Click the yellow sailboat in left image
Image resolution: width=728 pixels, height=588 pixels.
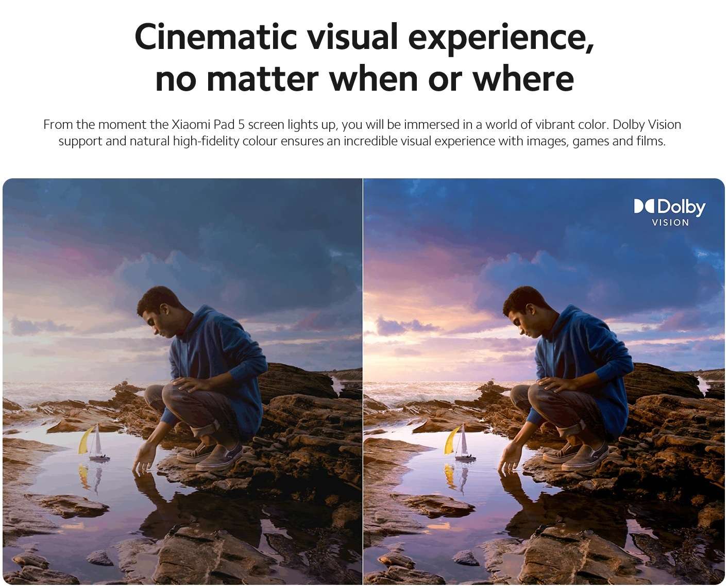tap(93, 443)
